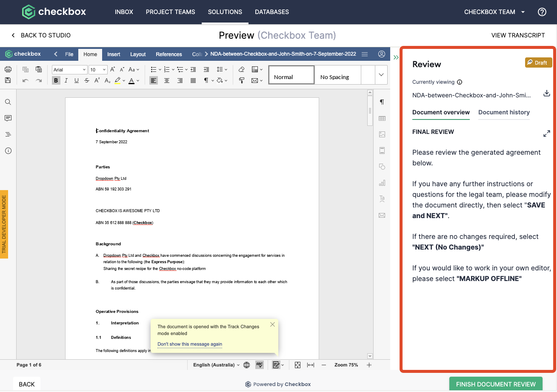Open table settings in right sidebar
This screenshot has width=557, height=392.
point(382,118)
